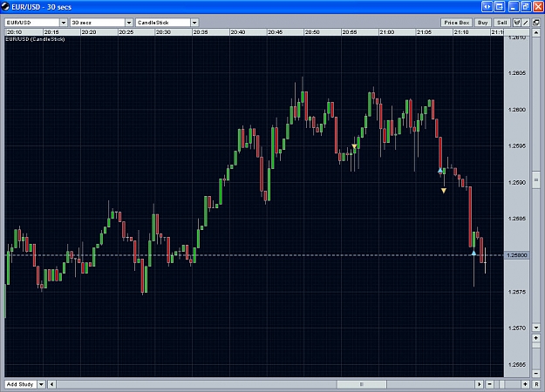The image size is (545, 392).
Task: Restore down the EUR/USD chart window
Action: [x=526, y=7]
